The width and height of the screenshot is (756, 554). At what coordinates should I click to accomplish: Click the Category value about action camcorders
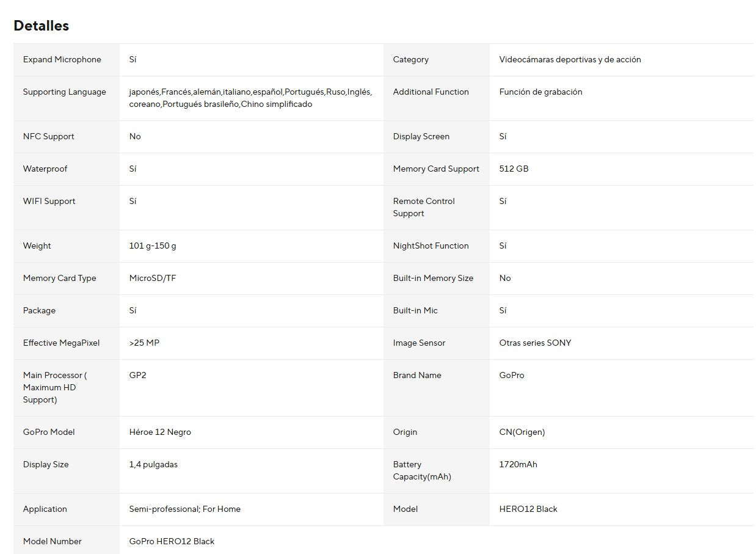(570, 59)
